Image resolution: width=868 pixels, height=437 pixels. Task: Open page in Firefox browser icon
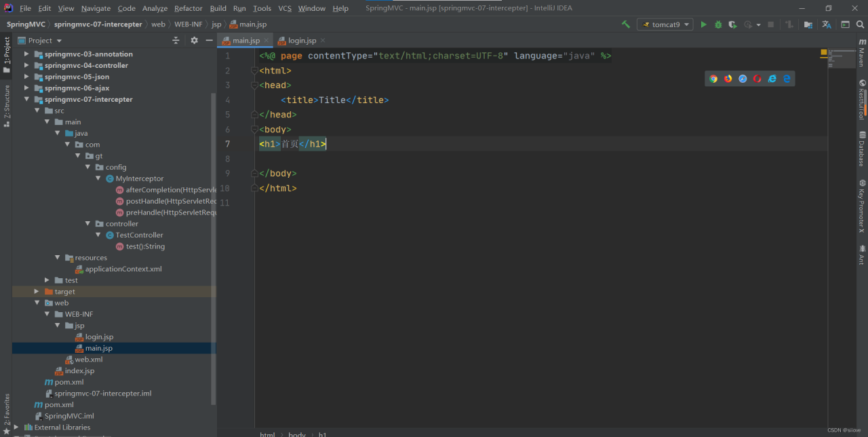728,79
